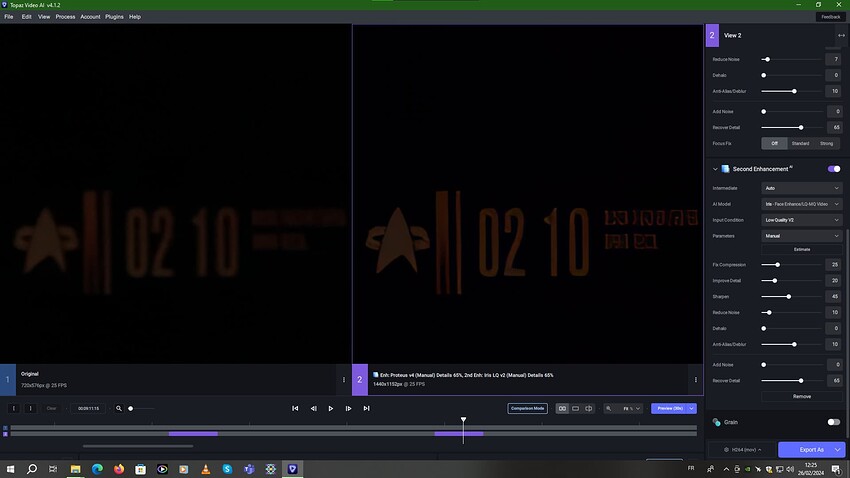The width and height of the screenshot is (850, 478).
Task: Set Focus Fix to Standard
Action: click(x=800, y=144)
